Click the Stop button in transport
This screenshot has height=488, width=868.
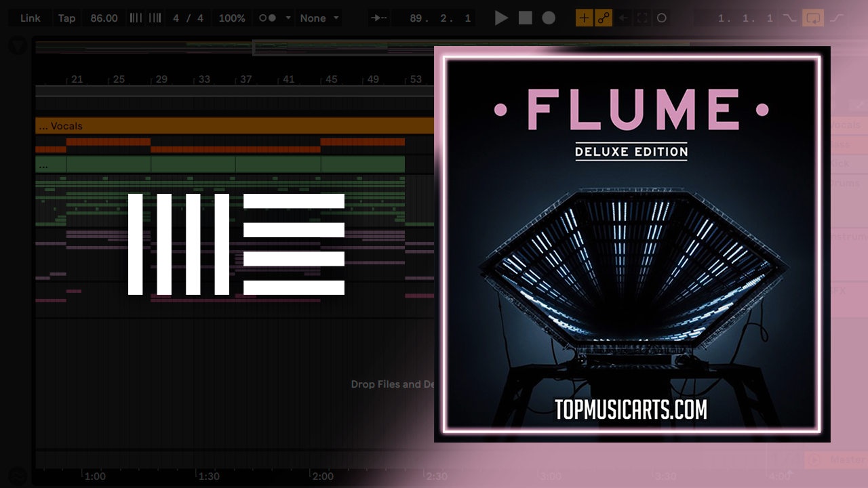[526, 18]
